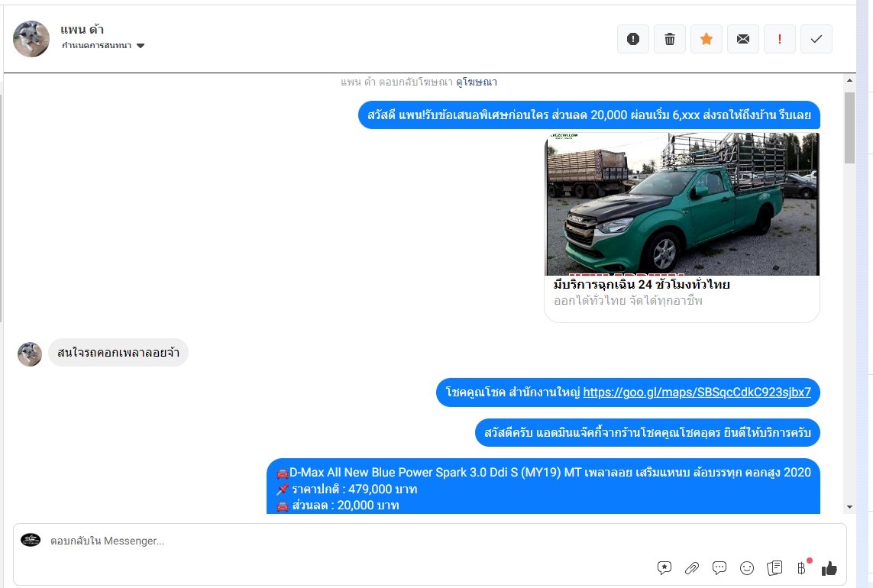This screenshot has width=873, height=588.
Task: Open the ดูโฆษณา link
Action: click(x=477, y=82)
